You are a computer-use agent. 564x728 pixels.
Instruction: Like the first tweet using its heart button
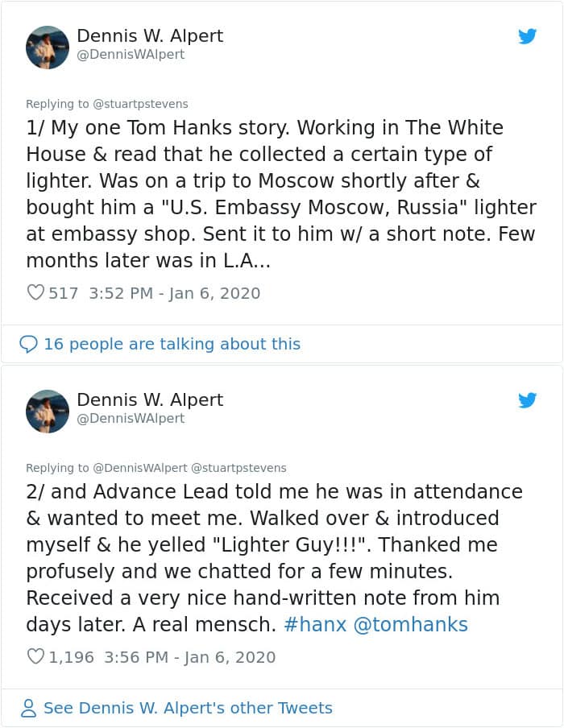tap(35, 292)
